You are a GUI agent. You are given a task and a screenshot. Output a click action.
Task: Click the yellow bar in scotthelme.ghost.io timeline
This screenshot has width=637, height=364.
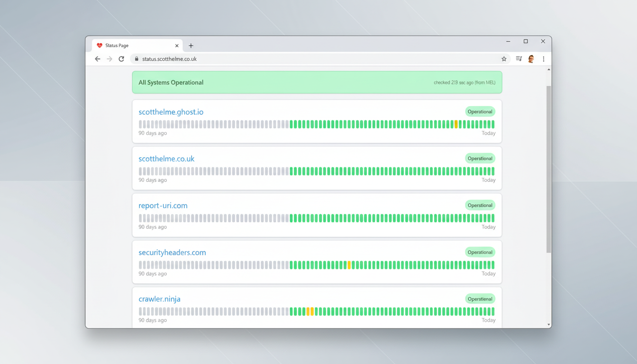[x=456, y=124]
